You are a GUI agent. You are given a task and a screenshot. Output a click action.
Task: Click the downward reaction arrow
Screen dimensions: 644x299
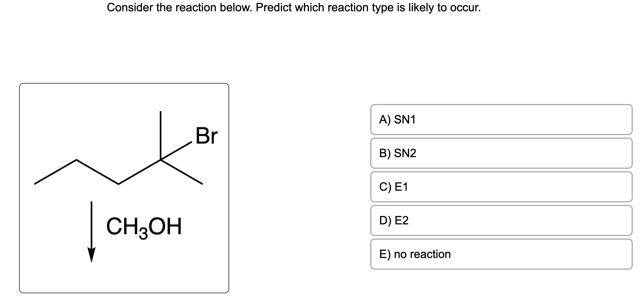click(91, 232)
